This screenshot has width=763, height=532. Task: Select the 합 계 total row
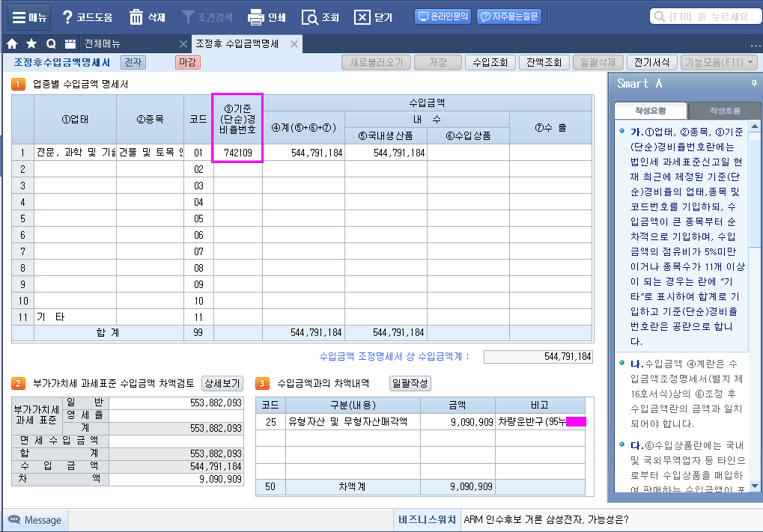pos(302,333)
